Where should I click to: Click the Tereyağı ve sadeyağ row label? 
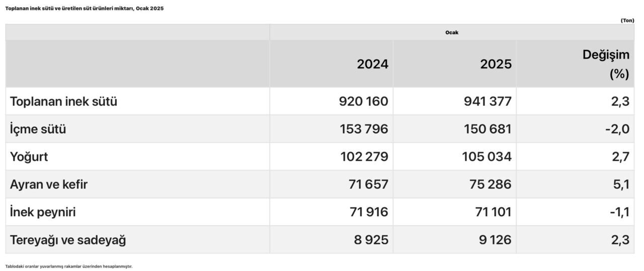[x=68, y=240]
